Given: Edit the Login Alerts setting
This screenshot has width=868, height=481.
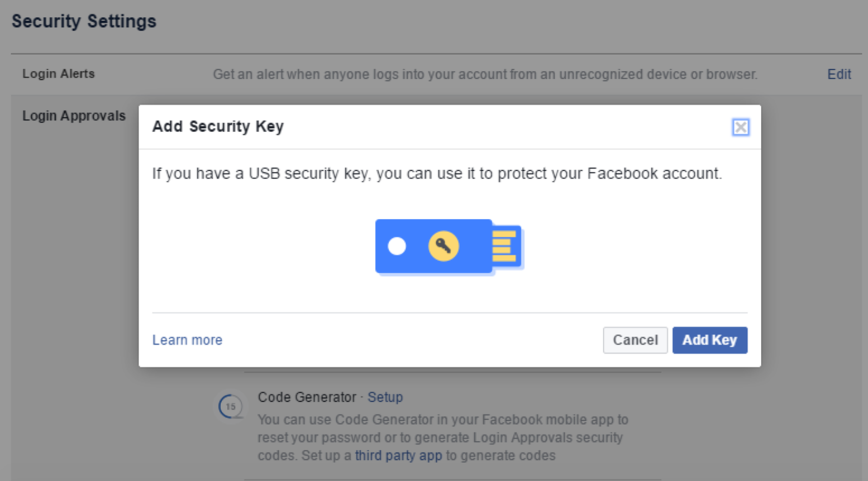Looking at the screenshot, I should [x=839, y=74].
